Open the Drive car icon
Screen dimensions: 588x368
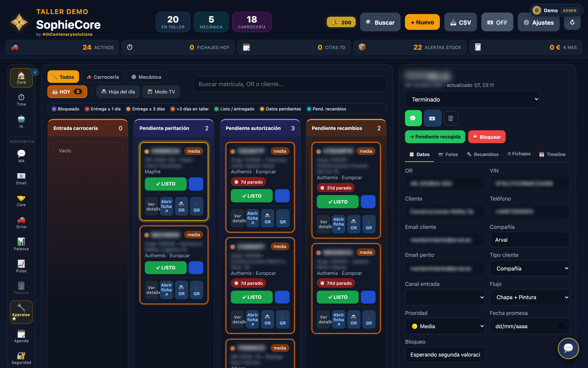21,223
